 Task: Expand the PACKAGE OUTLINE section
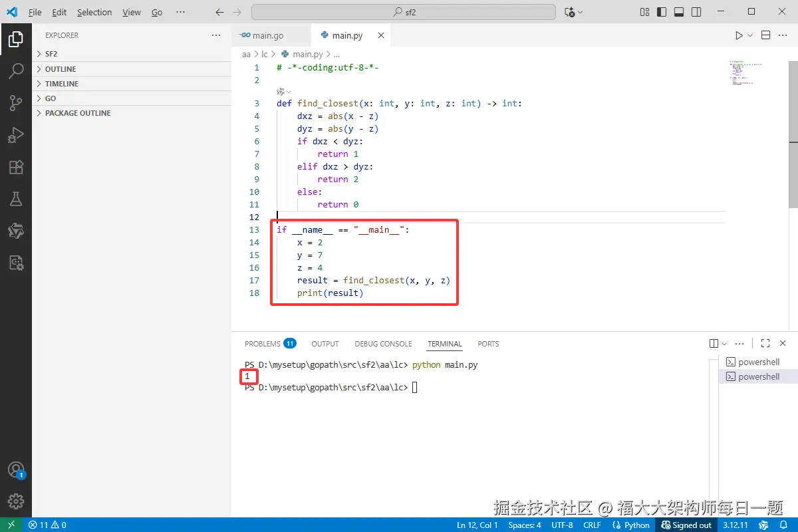(132, 113)
